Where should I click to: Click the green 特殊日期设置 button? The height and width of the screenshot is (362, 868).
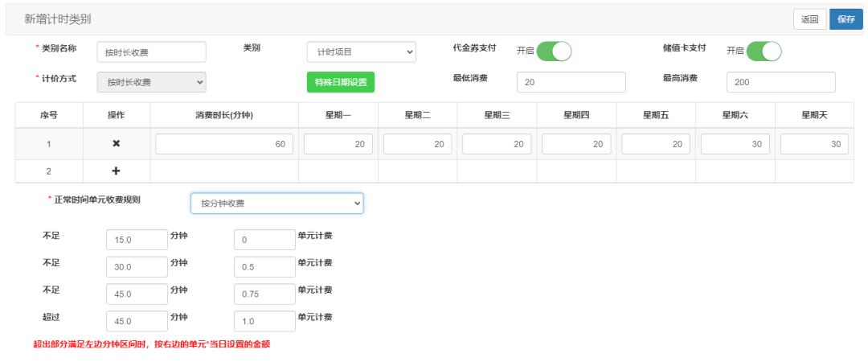pos(341,82)
